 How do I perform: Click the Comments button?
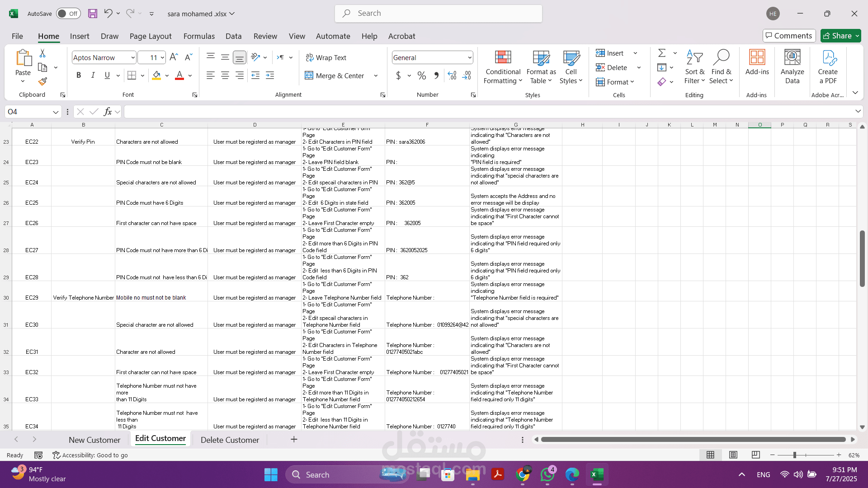pyautogui.click(x=789, y=36)
